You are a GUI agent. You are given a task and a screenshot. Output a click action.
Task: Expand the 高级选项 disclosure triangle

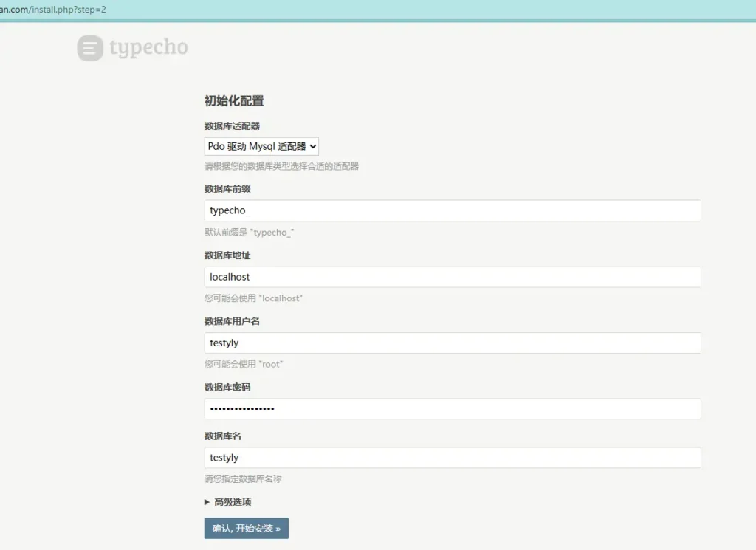pyautogui.click(x=207, y=502)
